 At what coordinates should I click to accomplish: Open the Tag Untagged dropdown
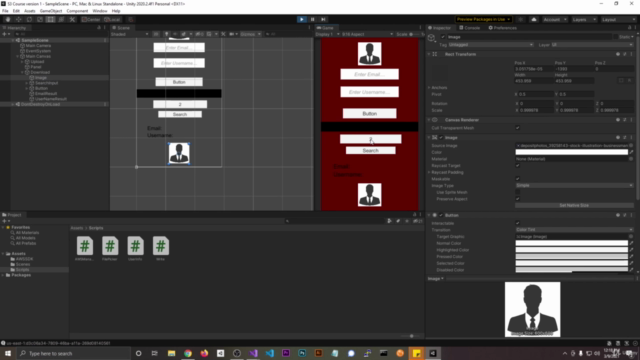pyautogui.click(x=491, y=45)
